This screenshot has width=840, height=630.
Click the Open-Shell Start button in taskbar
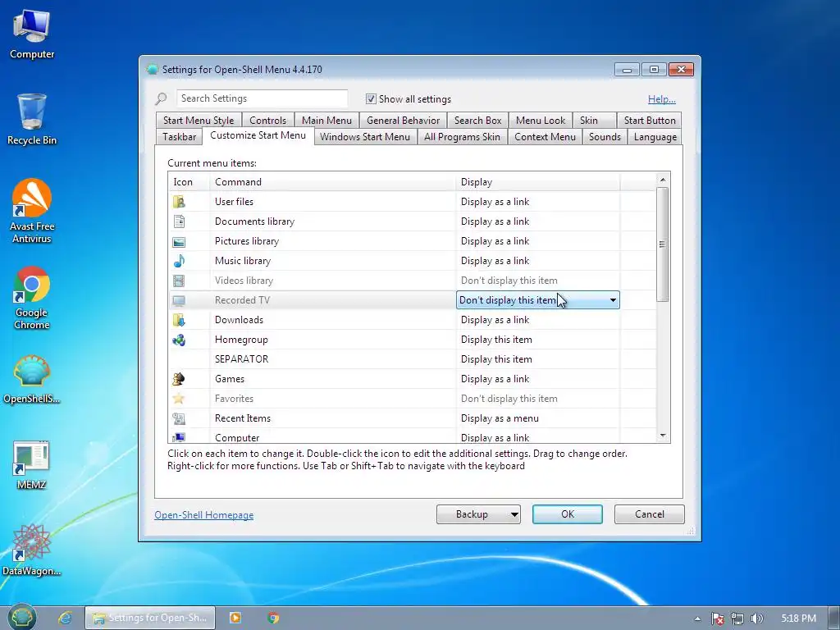coord(21,618)
